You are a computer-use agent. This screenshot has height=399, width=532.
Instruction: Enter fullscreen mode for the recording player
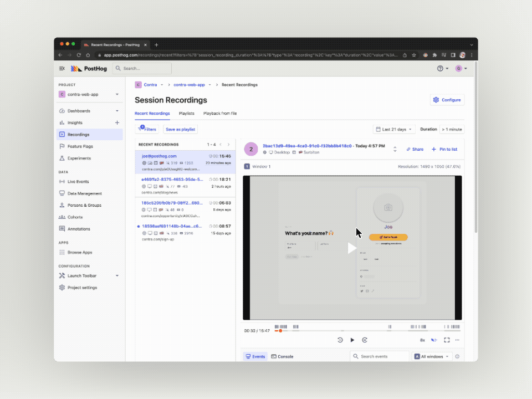pos(447,340)
